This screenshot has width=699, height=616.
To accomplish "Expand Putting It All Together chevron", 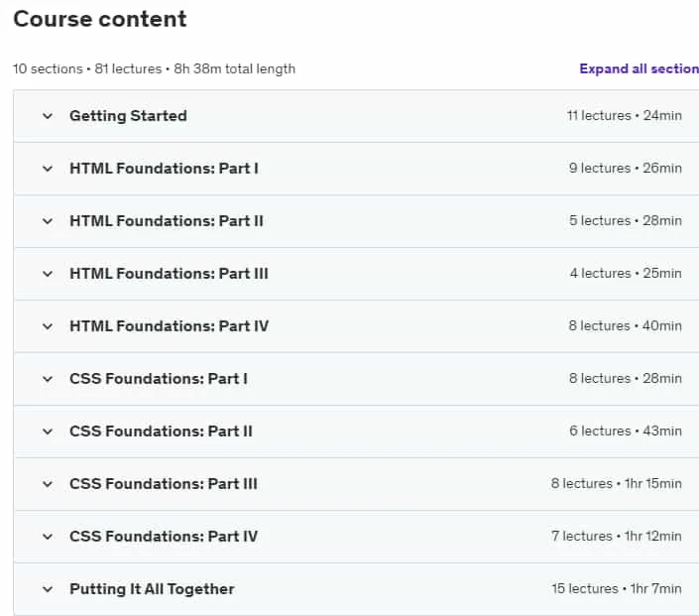I will [x=48, y=589].
